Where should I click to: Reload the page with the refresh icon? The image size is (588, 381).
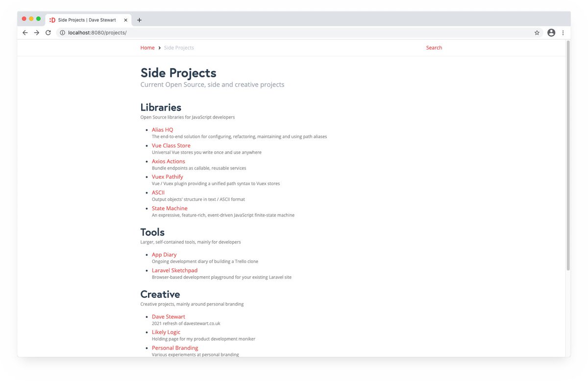point(48,33)
